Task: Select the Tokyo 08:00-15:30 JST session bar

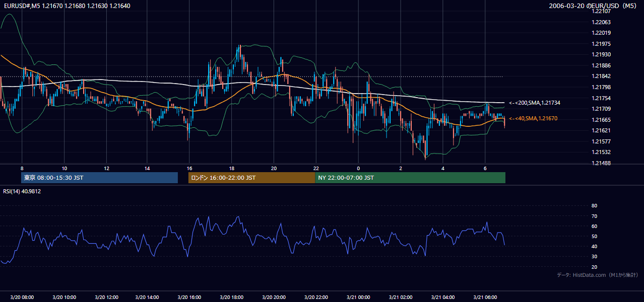Action: [100, 178]
